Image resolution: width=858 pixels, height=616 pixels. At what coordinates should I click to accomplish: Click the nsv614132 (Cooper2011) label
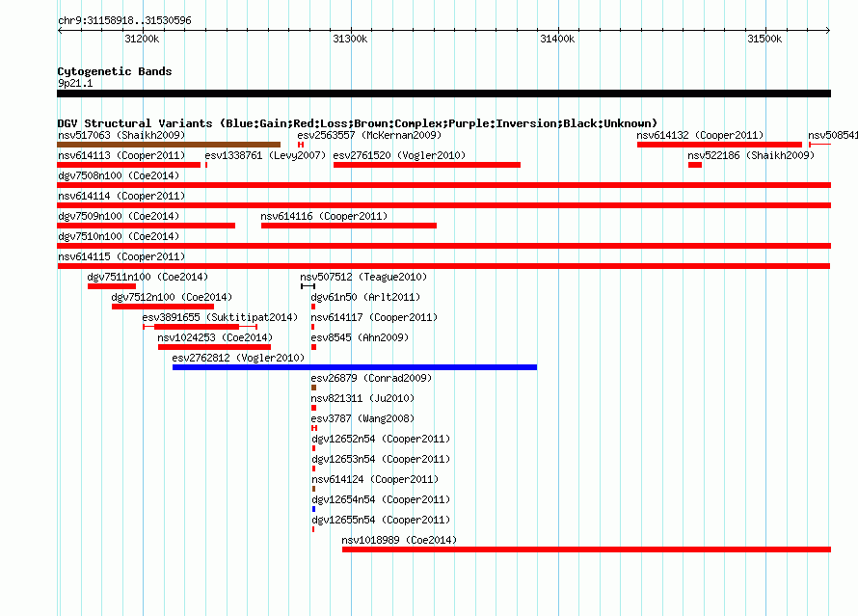[700, 135]
